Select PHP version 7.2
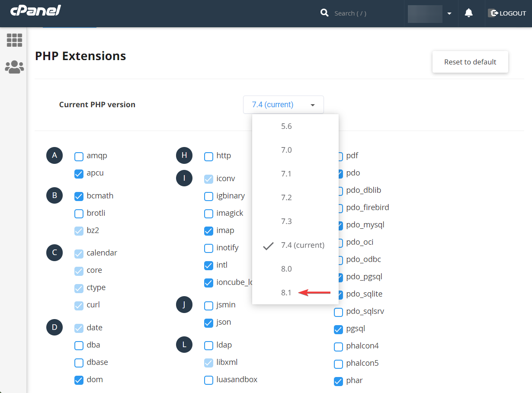This screenshot has height=393, width=532. coord(295,198)
